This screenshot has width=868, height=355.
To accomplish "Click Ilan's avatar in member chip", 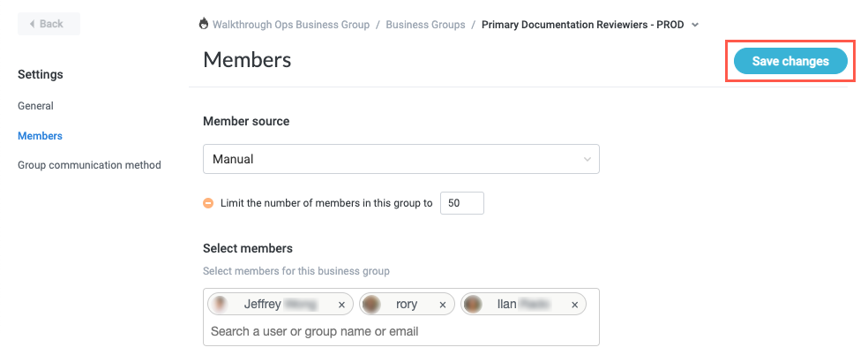I will 472,304.
